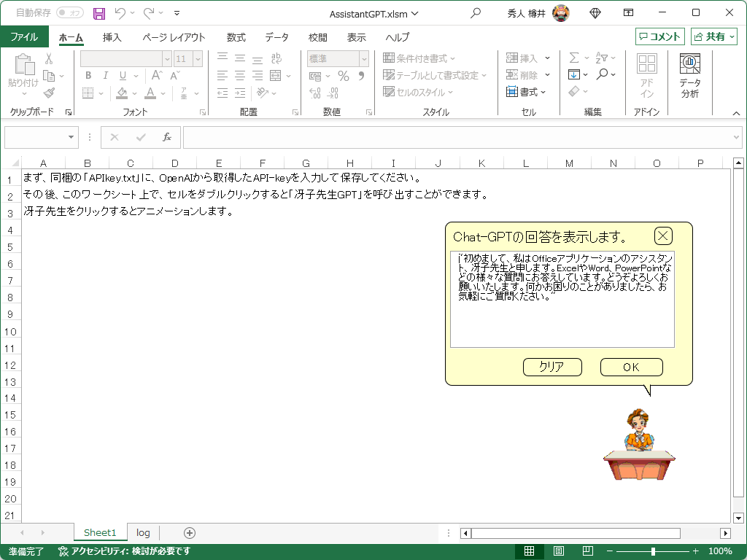The width and height of the screenshot is (747, 560).
Task: Click the Underline U button
Action: pyautogui.click(x=123, y=75)
